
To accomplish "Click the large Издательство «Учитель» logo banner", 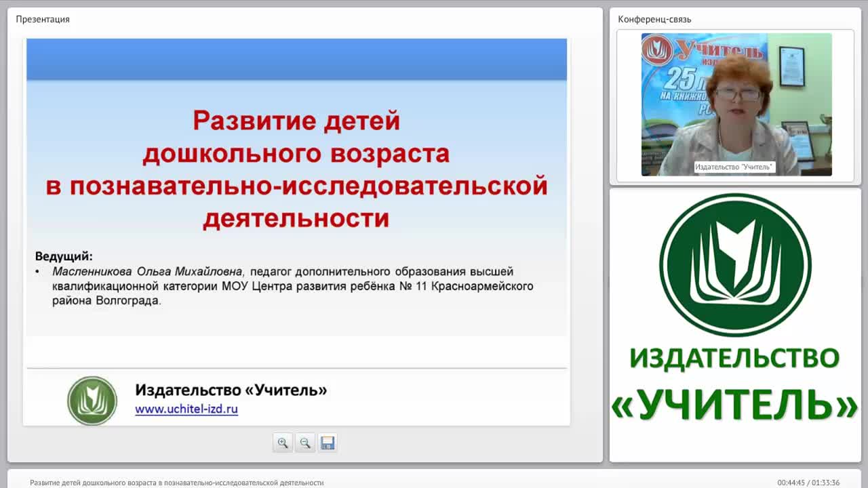I will pyautogui.click(x=735, y=308).
